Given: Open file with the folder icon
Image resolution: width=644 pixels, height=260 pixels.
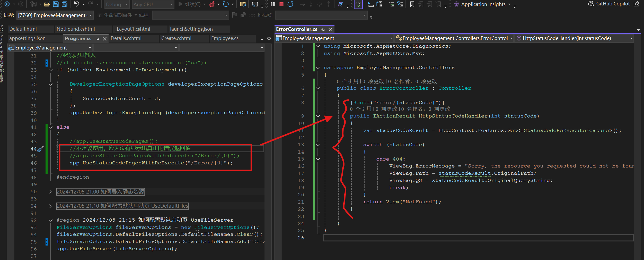Looking at the screenshot, I should click(x=47, y=4).
